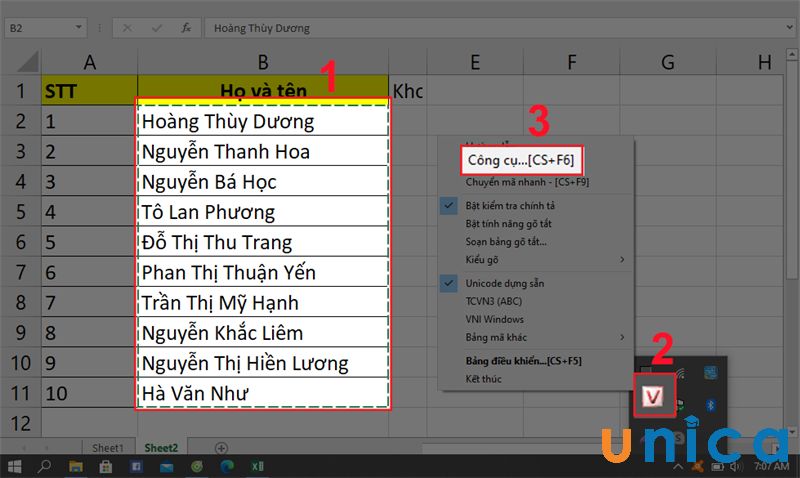Click cell 'Tô Lan Phương'

(x=263, y=212)
